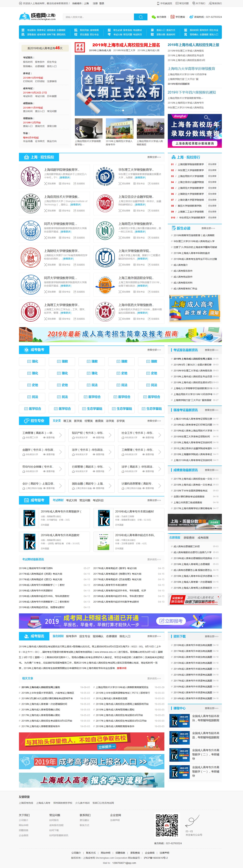Click the blue search magnifier button
Image resolution: width=243 pixels, height=868 pixels.
(141, 17)
